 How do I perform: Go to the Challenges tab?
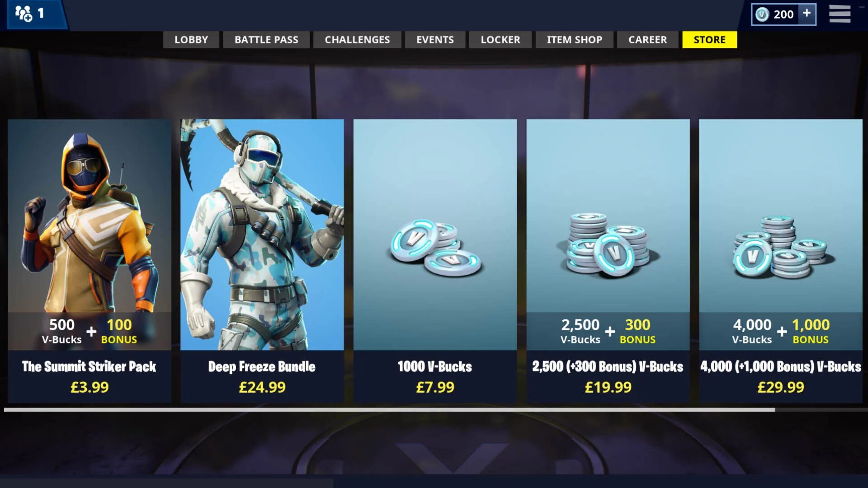coord(357,40)
